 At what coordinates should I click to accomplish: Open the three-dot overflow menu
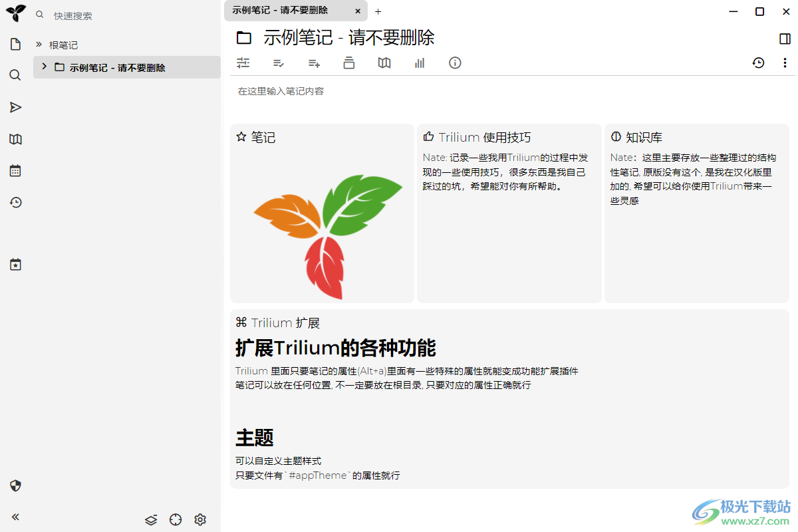pyautogui.click(x=785, y=63)
